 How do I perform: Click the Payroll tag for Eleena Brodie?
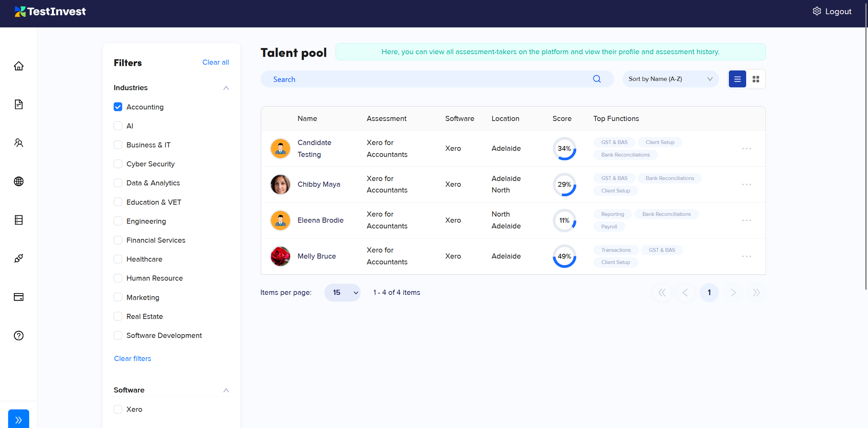[609, 226]
